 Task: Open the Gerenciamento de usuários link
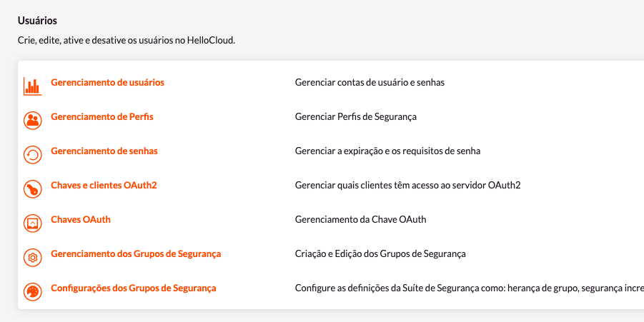coord(108,82)
